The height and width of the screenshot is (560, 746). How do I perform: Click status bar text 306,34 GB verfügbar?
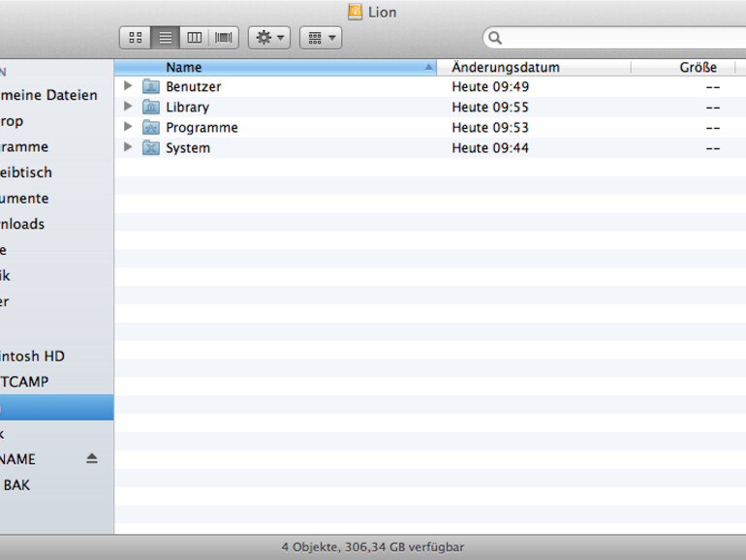[404, 547]
